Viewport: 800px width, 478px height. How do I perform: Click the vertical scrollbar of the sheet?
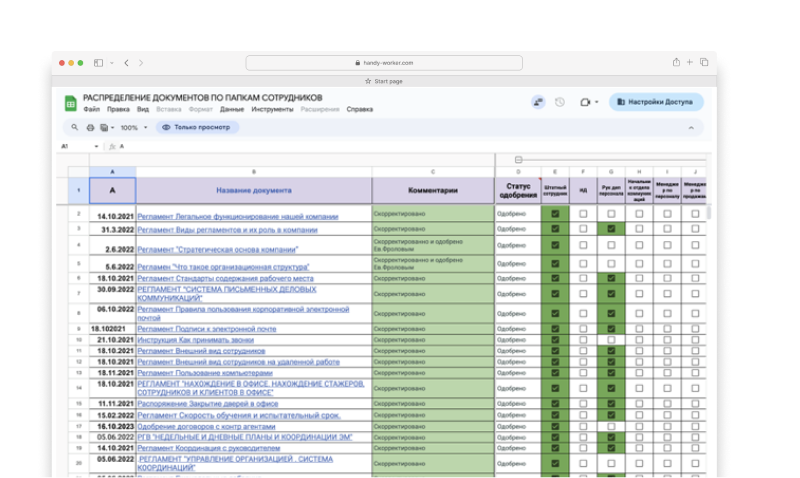[x=709, y=213]
